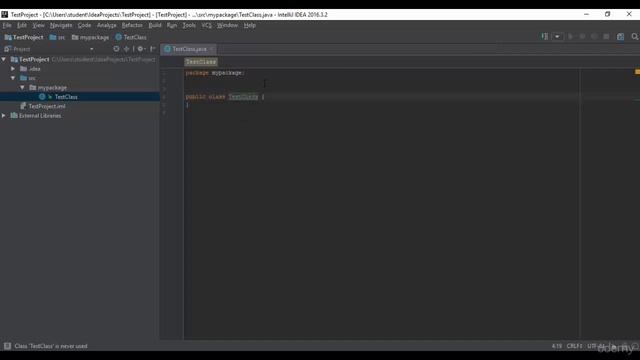Expand the External Libraries node
This screenshot has height=360, width=640.
tap(4, 116)
